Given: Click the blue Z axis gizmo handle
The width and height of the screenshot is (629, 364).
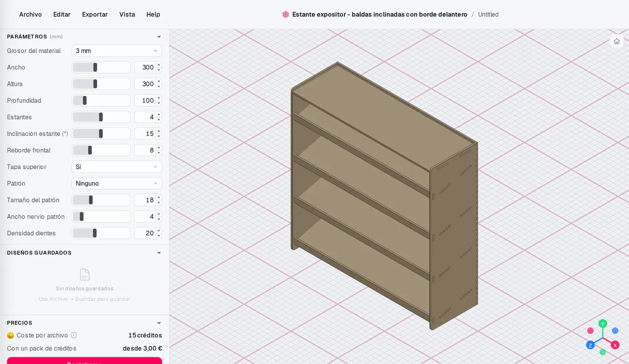Looking at the screenshot, I should [590, 345].
